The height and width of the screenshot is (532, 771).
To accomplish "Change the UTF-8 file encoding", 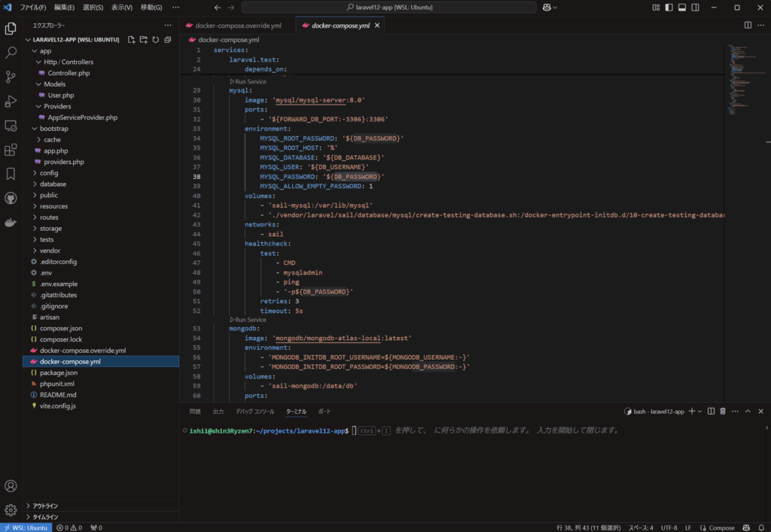I will click(x=669, y=527).
